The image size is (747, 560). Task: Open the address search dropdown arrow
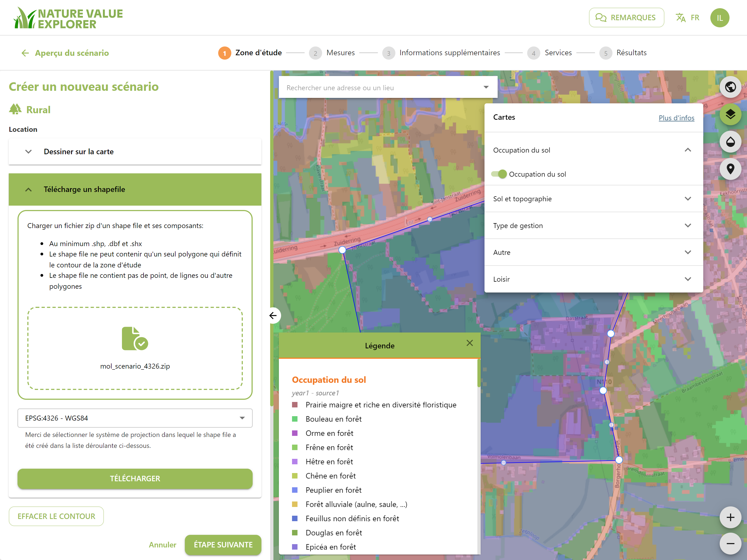point(486,87)
